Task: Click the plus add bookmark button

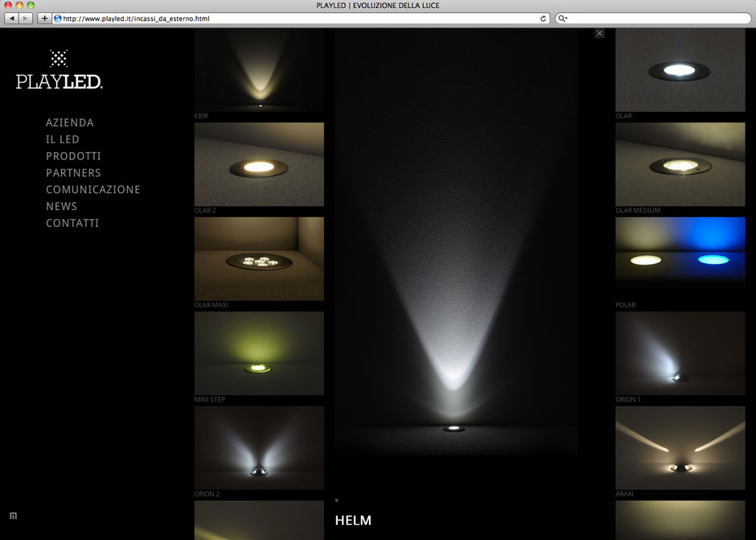Action: [44, 19]
